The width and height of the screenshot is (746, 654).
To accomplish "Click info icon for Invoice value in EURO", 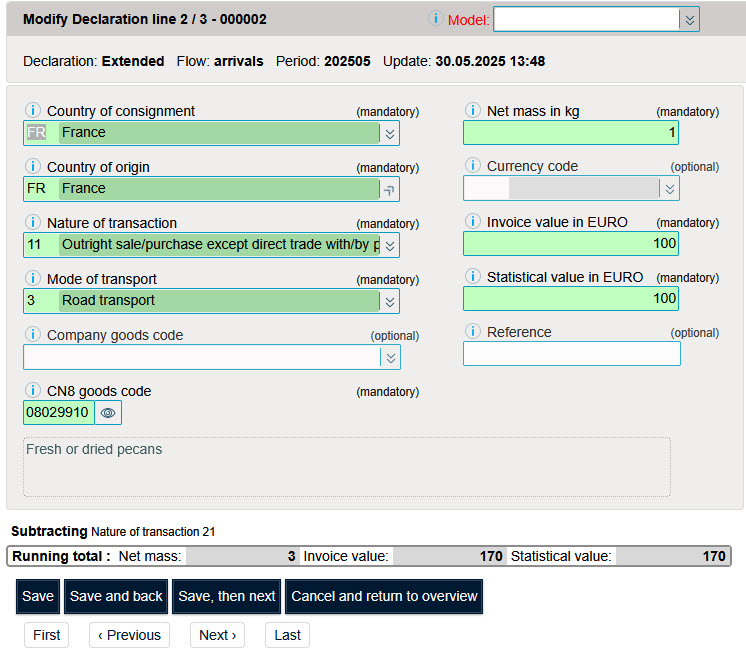I will 472,222.
